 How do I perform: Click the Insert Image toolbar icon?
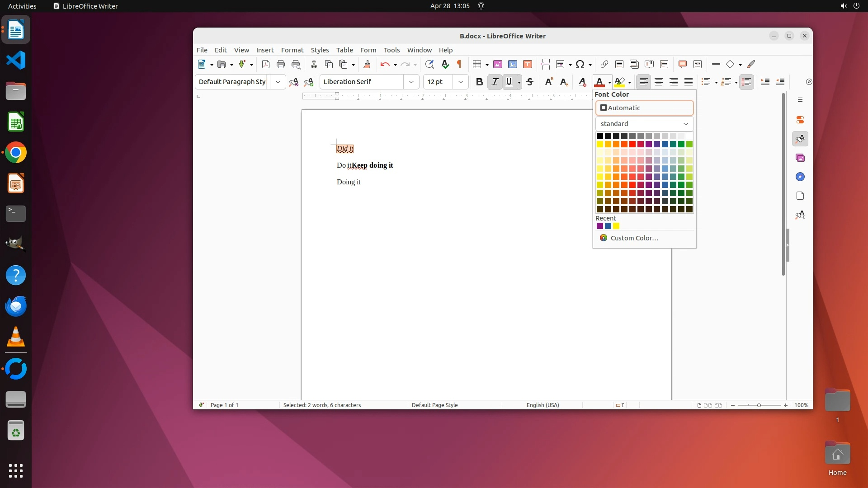(x=498, y=64)
